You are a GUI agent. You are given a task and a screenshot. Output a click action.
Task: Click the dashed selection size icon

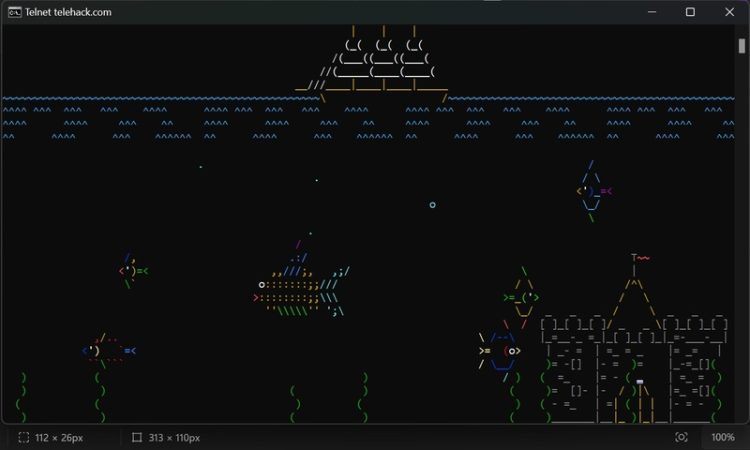pyautogui.click(x=23, y=437)
